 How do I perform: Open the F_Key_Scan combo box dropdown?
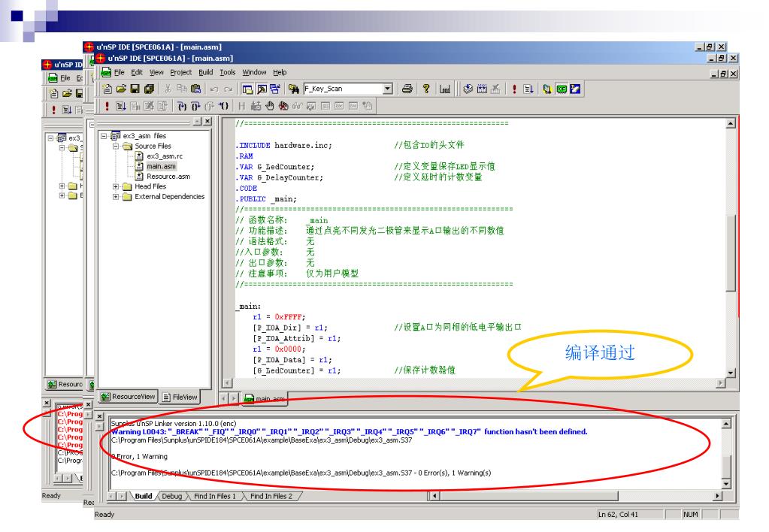coord(388,89)
